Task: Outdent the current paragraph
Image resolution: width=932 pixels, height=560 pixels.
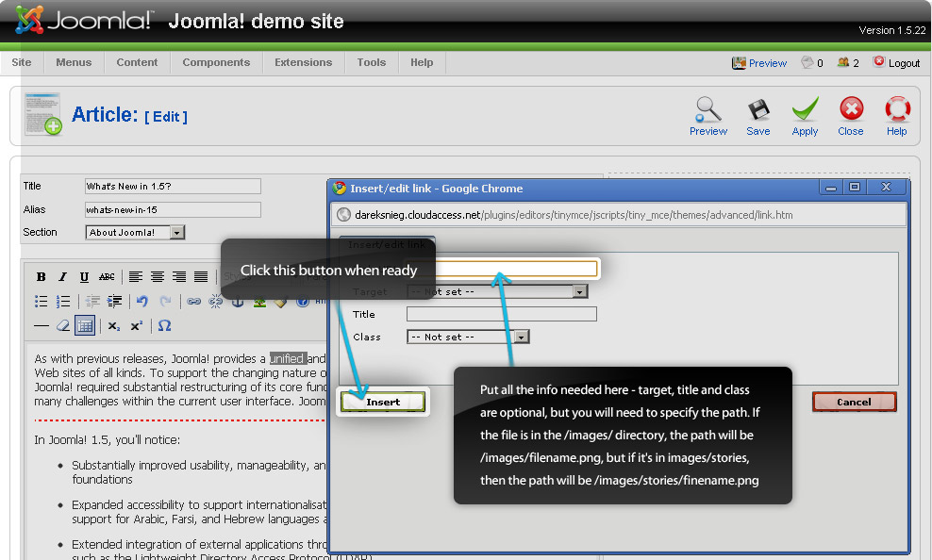Action: tap(92, 302)
